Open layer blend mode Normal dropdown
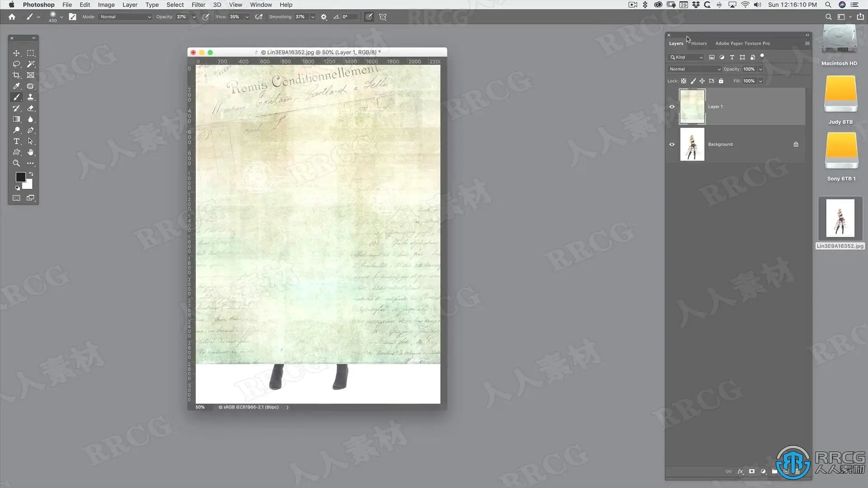 point(694,69)
